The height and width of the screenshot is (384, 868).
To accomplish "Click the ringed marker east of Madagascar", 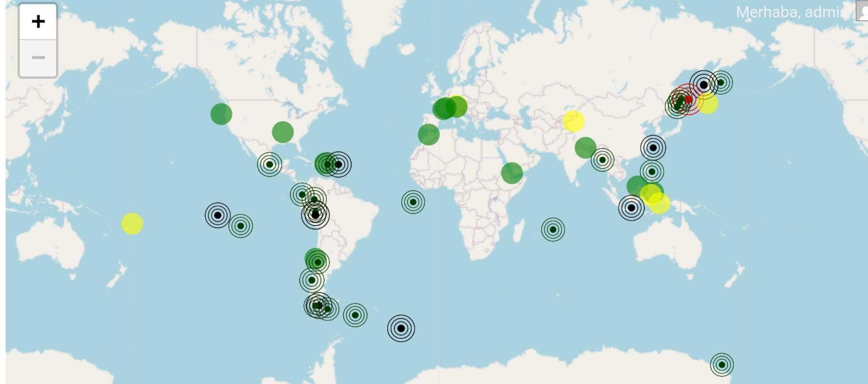I will [553, 230].
